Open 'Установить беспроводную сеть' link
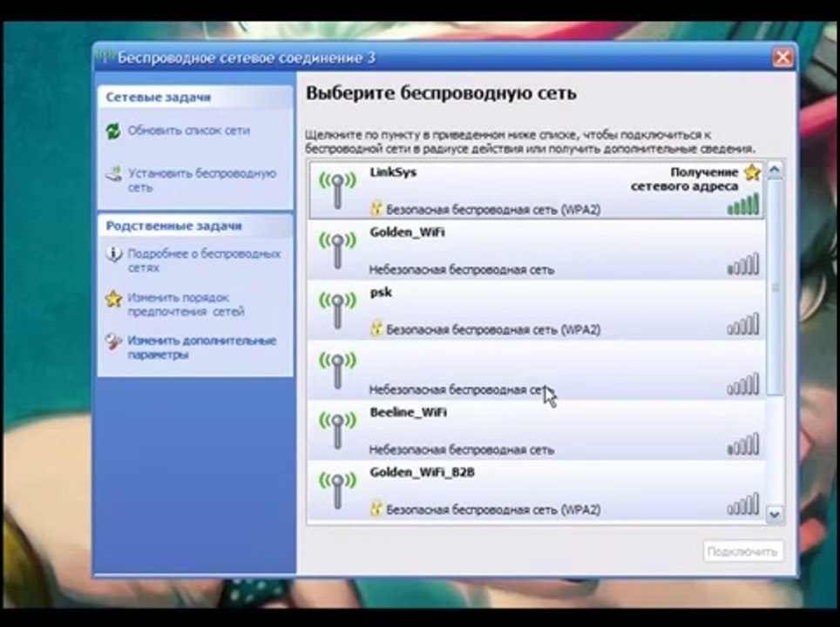 [x=202, y=180]
